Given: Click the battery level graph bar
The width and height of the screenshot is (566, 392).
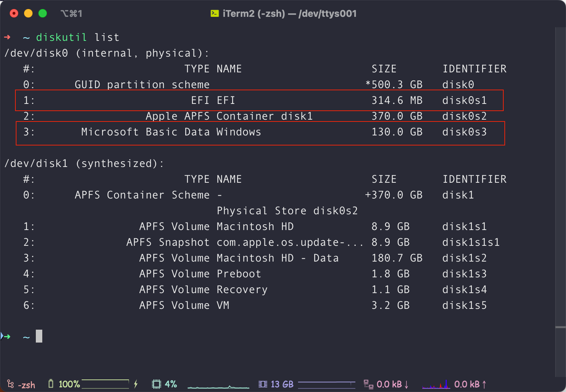Looking at the screenshot, I should [105, 384].
